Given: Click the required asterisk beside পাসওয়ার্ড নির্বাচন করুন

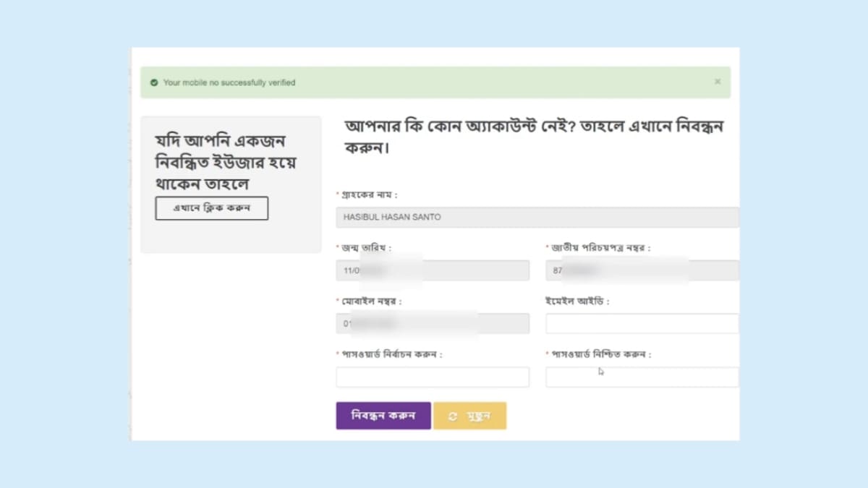Looking at the screenshot, I should pyautogui.click(x=337, y=354).
